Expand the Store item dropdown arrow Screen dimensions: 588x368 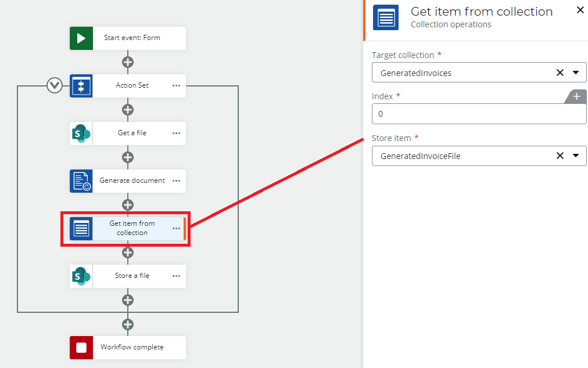(575, 156)
